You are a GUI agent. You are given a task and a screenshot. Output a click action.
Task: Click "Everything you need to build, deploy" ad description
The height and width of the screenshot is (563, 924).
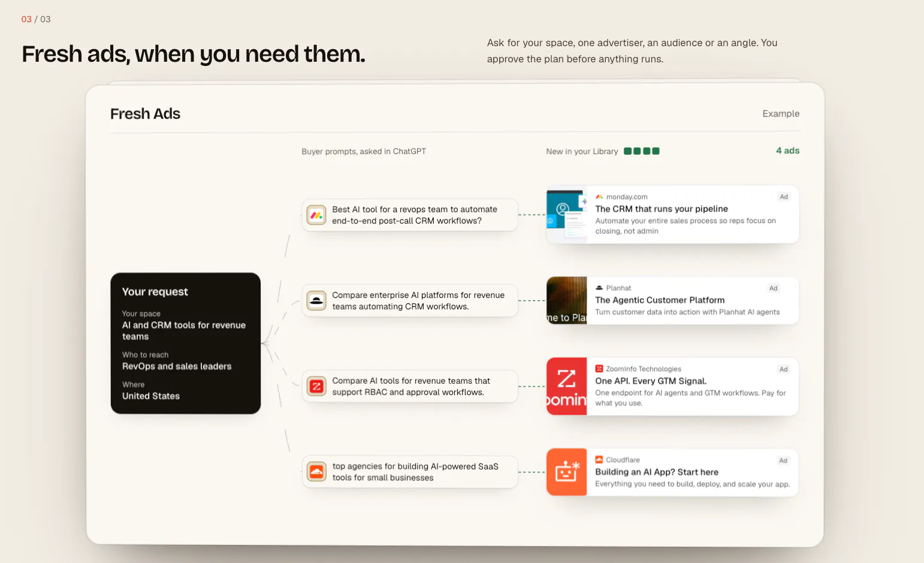(x=693, y=484)
